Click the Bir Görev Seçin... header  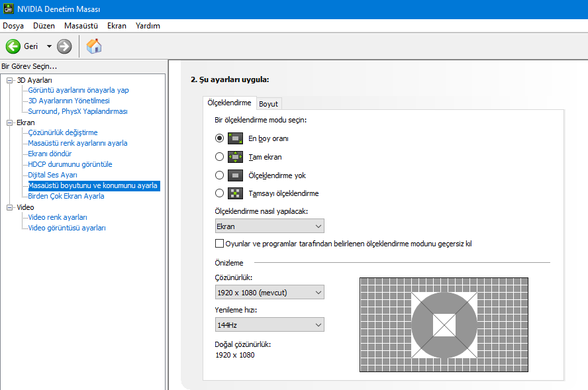tap(29, 66)
